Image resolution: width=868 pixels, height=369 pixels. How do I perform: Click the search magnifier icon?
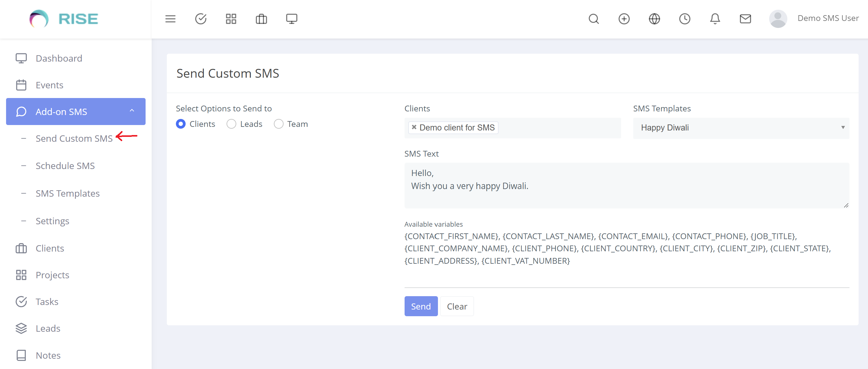[x=594, y=19]
